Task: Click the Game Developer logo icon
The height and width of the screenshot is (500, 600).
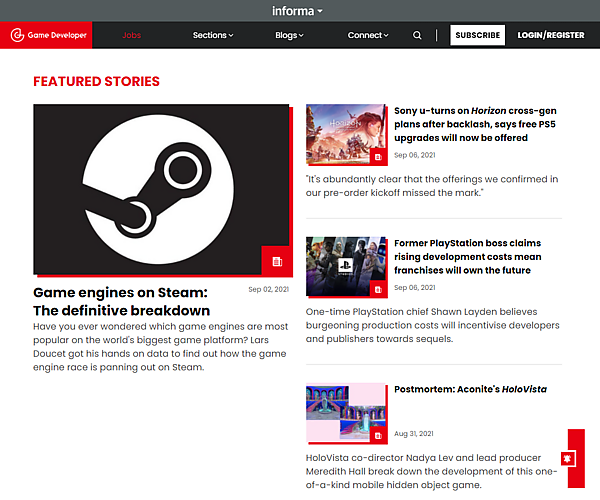Action: coord(17,35)
